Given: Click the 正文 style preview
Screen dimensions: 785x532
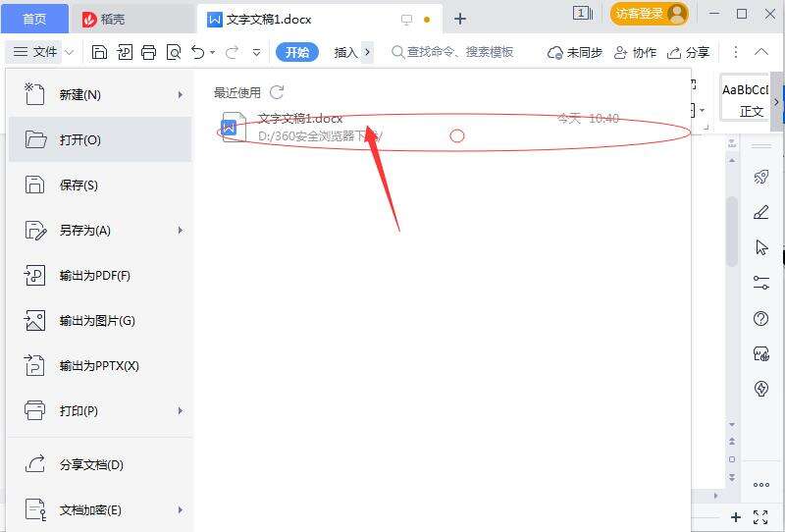Looking at the screenshot, I should coord(745,99).
